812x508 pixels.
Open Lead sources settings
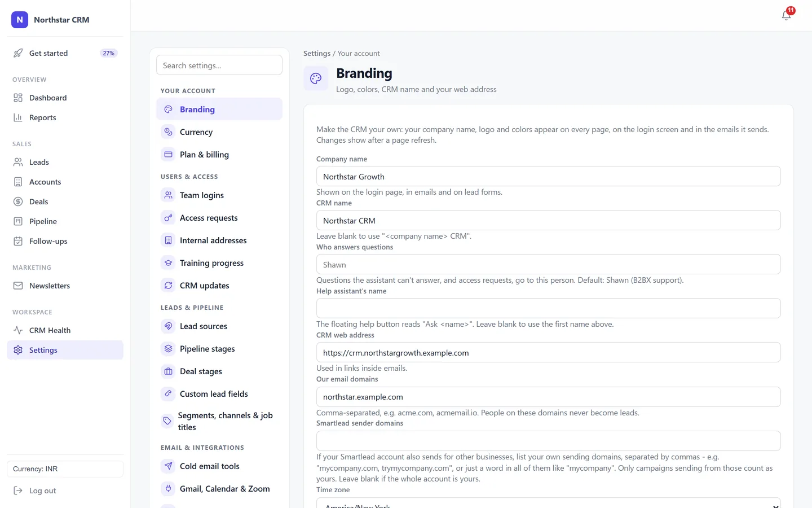[x=219, y=326]
